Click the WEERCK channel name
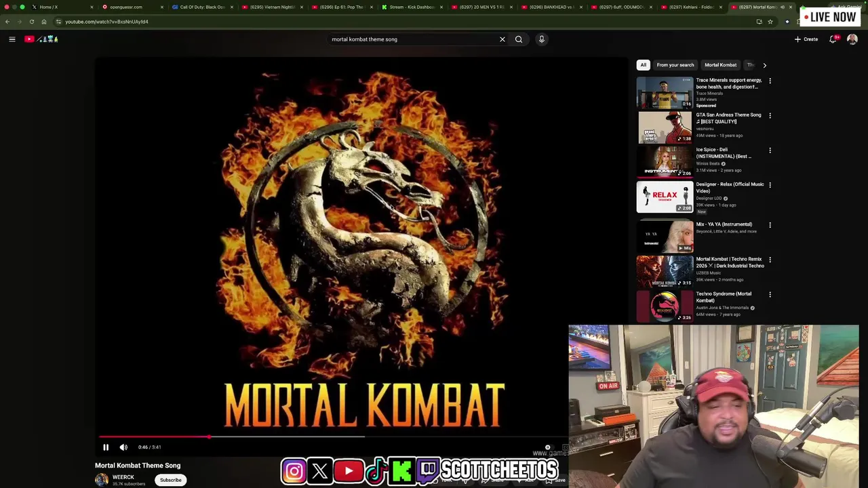Screen dimensions: 868x488 click(123, 477)
